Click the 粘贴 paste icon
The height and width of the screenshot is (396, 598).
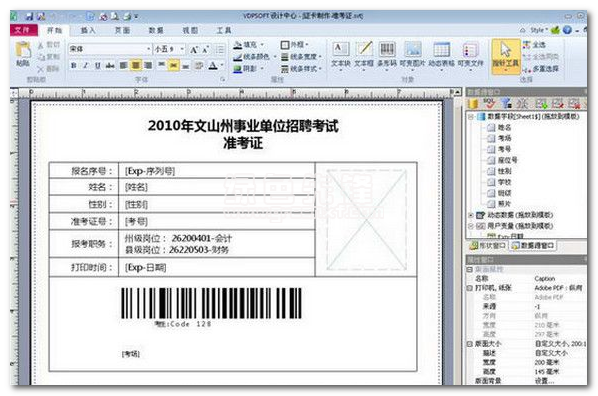(x=23, y=54)
